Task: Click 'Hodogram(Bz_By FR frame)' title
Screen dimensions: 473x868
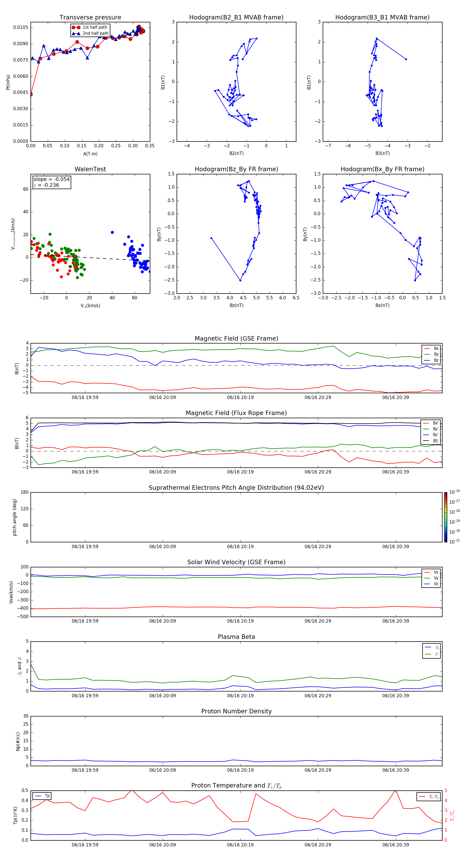Action: click(236, 169)
